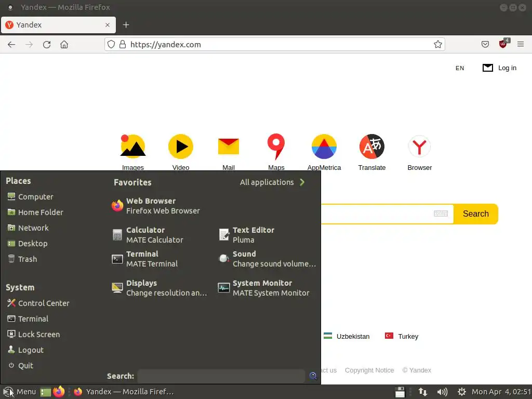Open network indicator in tray
This screenshot has height=399, width=532.
(423, 392)
